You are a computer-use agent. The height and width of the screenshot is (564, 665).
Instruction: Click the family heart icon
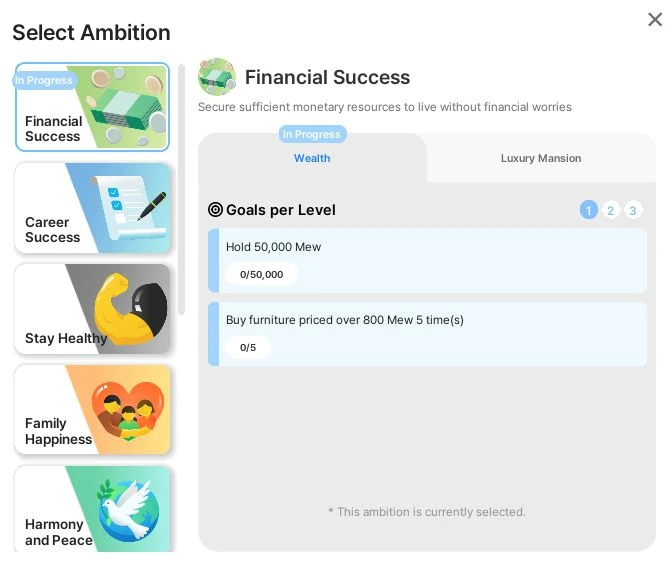point(129,409)
